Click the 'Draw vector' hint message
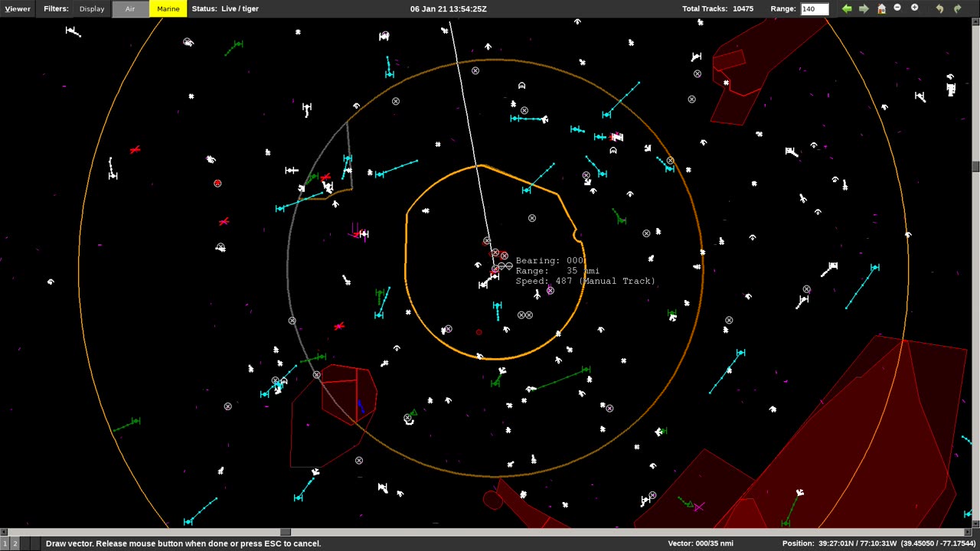This screenshot has height=551, width=980. click(x=183, y=543)
